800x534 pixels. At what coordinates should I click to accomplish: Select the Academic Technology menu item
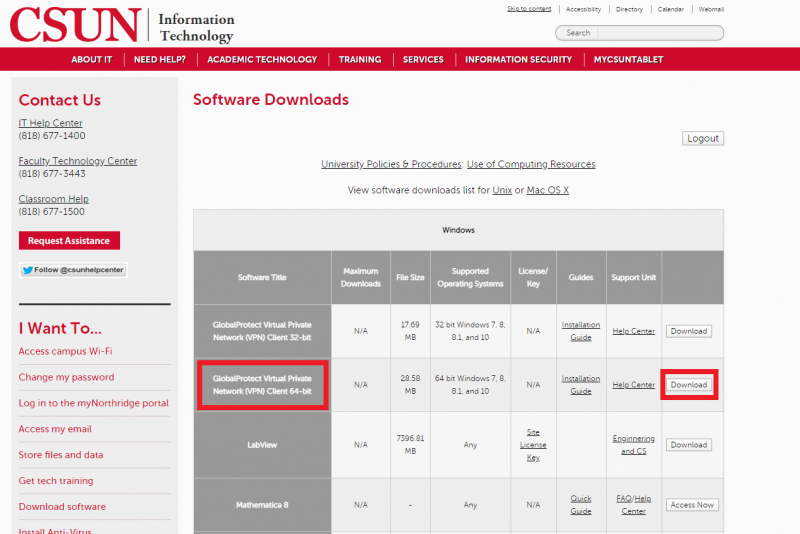coord(262,60)
